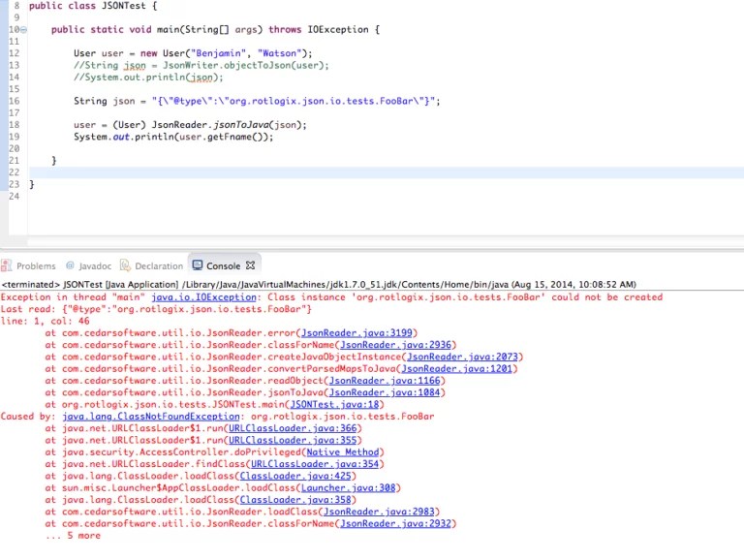Click the Javadoc @ icon
The height and width of the screenshot is (560, 744).
pos(70,265)
